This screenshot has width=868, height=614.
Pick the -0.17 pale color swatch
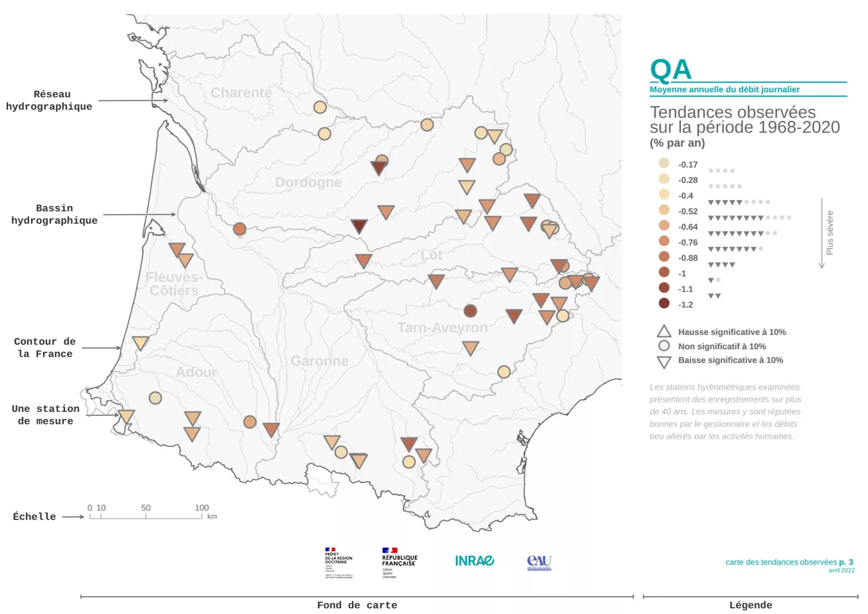(664, 164)
